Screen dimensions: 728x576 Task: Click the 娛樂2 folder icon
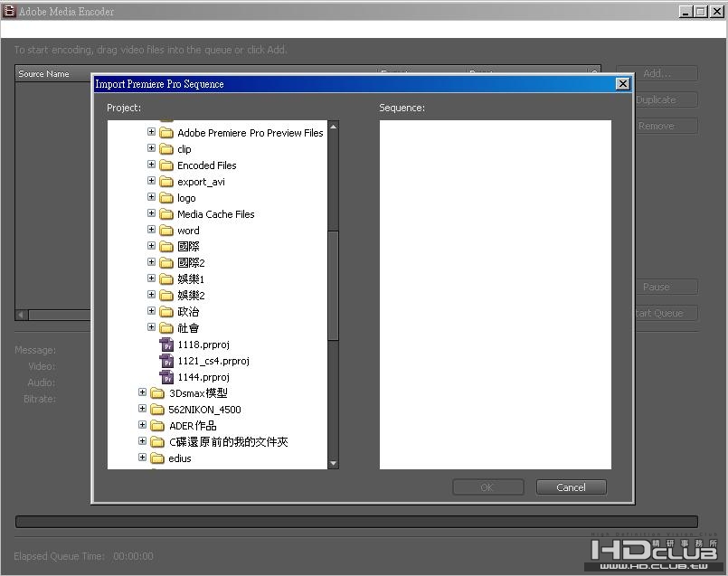[x=166, y=295]
